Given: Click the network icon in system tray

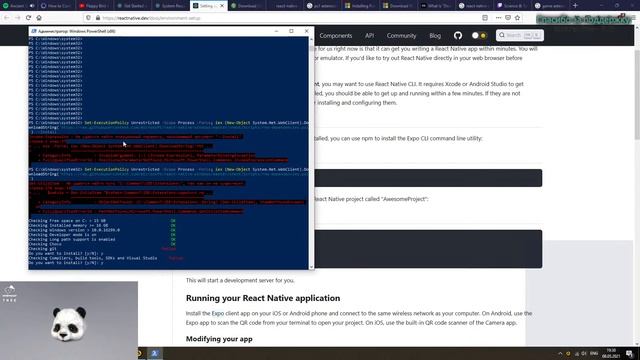Looking at the screenshot, I should click(x=577, y=353).
